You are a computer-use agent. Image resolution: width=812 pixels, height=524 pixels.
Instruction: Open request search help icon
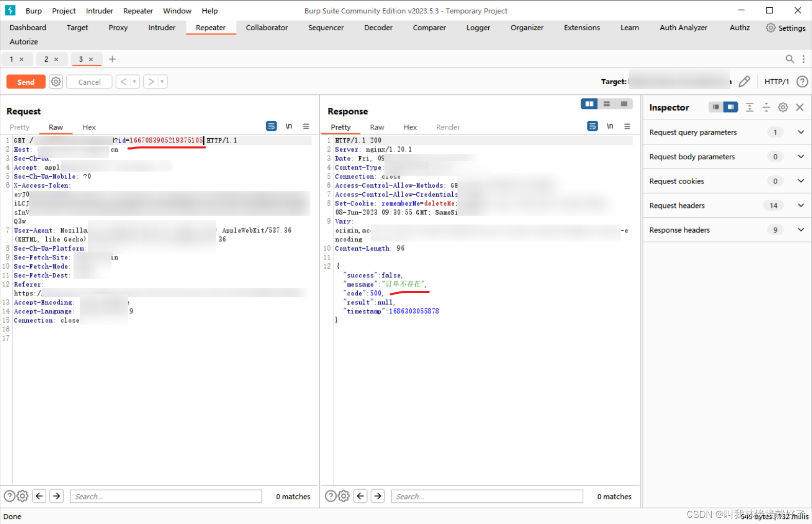[10, 496]
